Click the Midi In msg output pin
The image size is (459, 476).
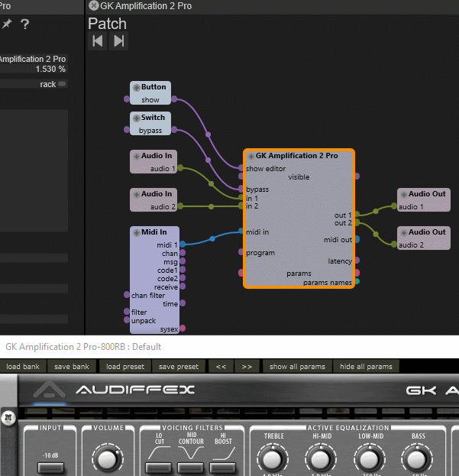click(183, 261)
